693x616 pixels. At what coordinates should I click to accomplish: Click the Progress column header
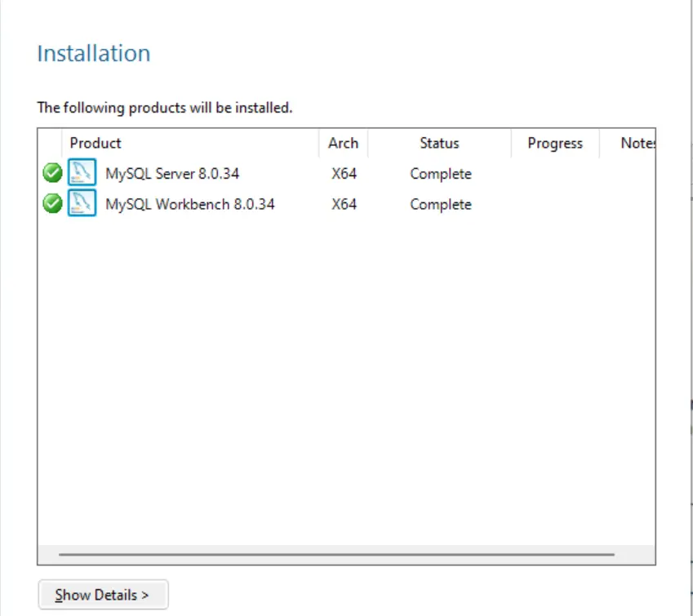555,143
